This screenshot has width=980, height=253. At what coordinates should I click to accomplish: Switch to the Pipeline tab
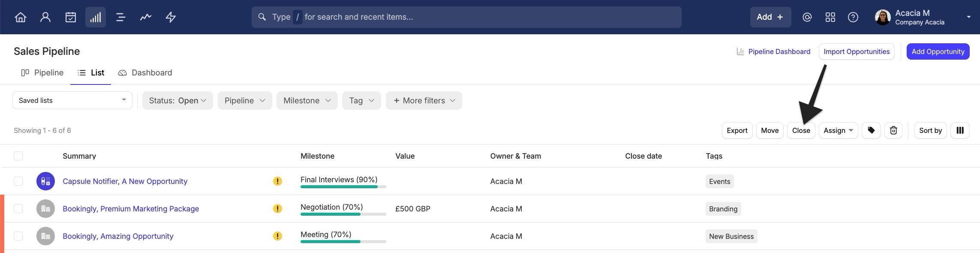[42, 73]
